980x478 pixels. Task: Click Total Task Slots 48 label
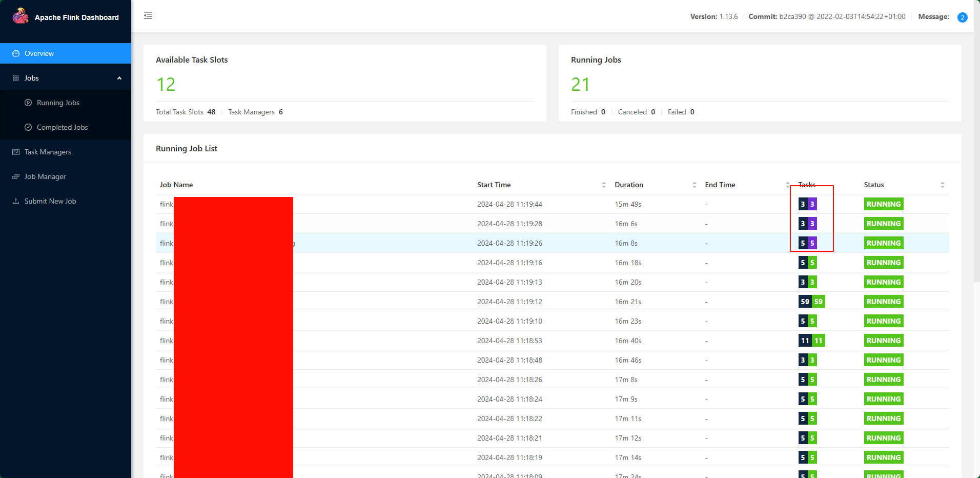tap(186, 112)
